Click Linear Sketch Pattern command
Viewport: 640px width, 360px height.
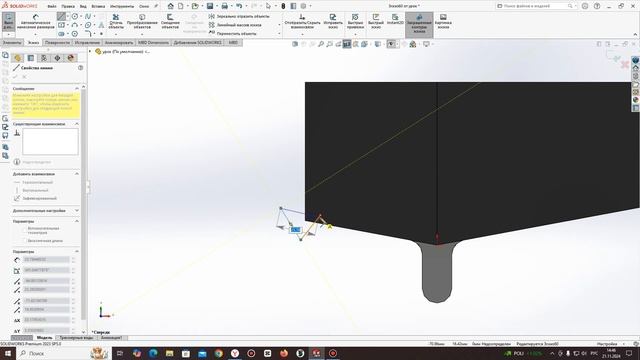click(x=235, y=25)
